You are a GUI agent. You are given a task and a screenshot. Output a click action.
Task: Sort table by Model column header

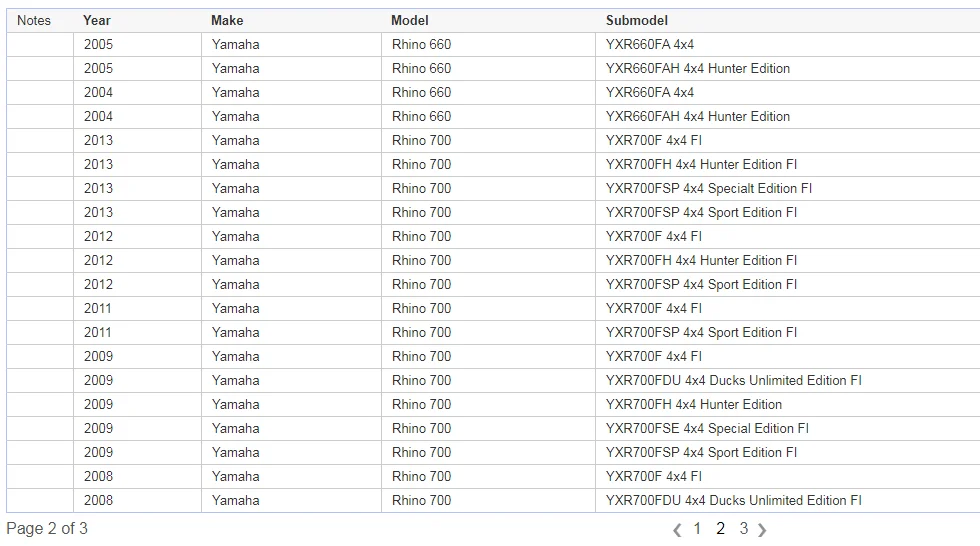(409, 21)
